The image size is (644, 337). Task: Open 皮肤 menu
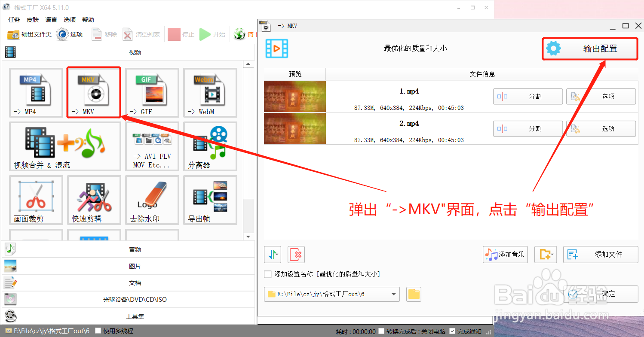[33, 20]
